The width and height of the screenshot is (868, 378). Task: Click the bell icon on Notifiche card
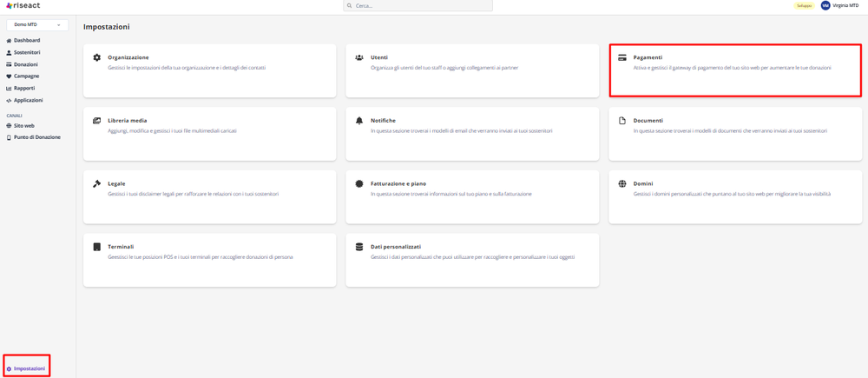(359, 121)
